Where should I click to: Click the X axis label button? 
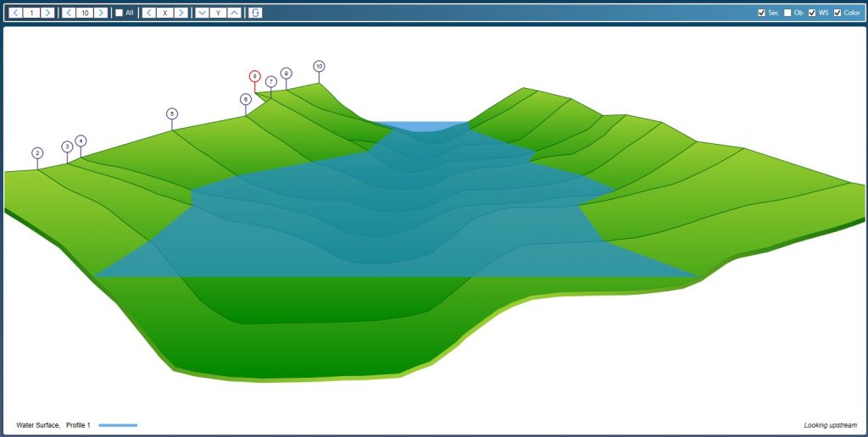164,13
